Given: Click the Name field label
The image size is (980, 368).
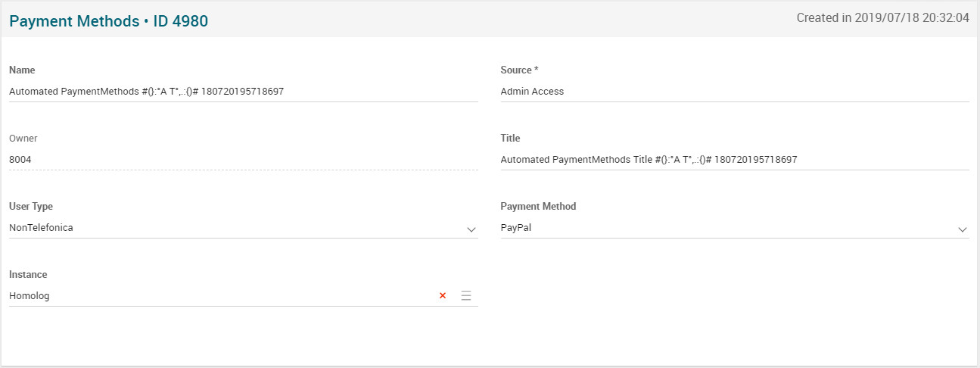Looking at the screenshot, I should click(x=22, y=70).
